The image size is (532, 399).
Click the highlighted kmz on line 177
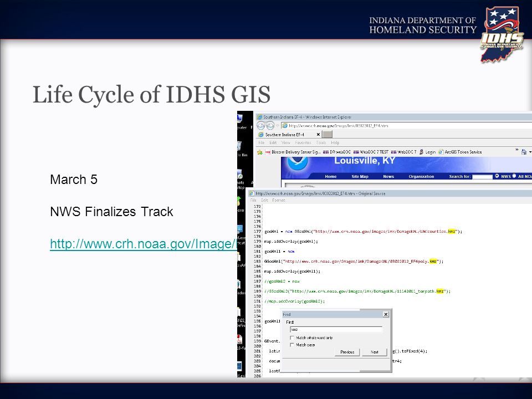452,232
